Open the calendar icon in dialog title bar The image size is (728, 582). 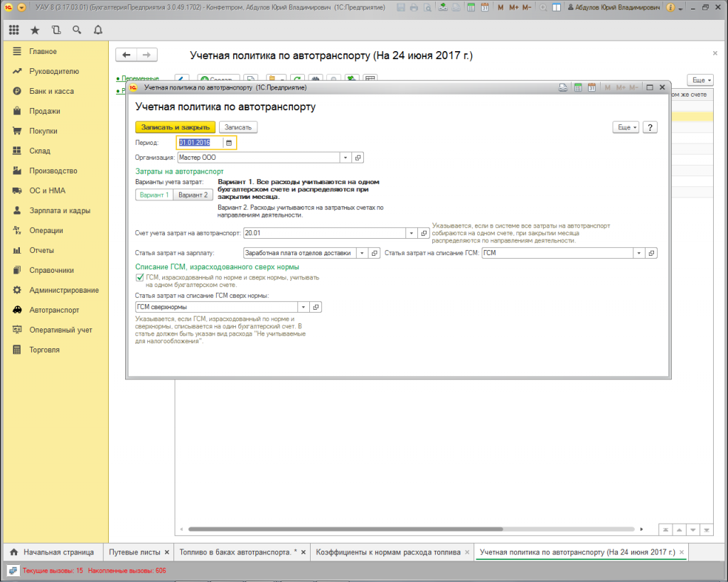pos(591,87)
